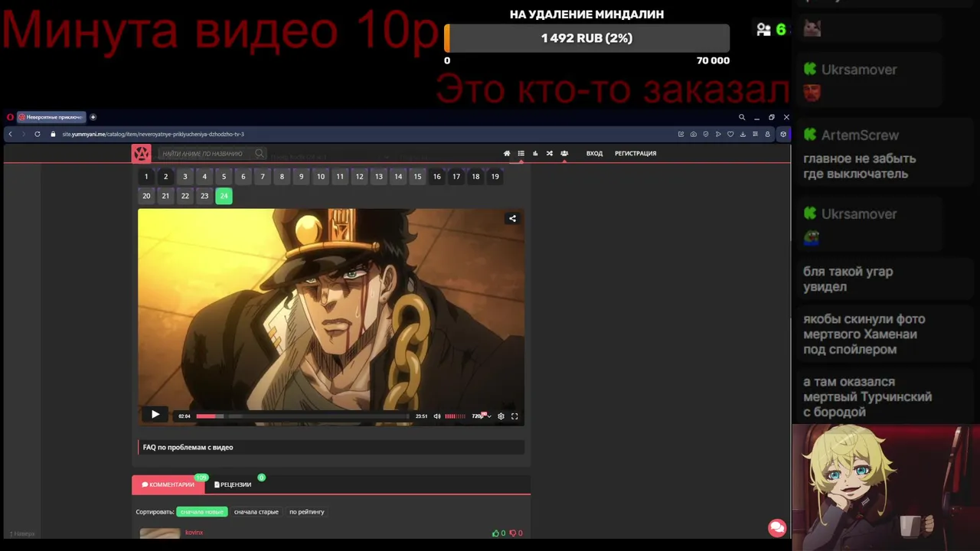The height and width of the screenshot is (551, 980).
Task: Click the search magnifier in site header
Action: (x=260, y=154)
